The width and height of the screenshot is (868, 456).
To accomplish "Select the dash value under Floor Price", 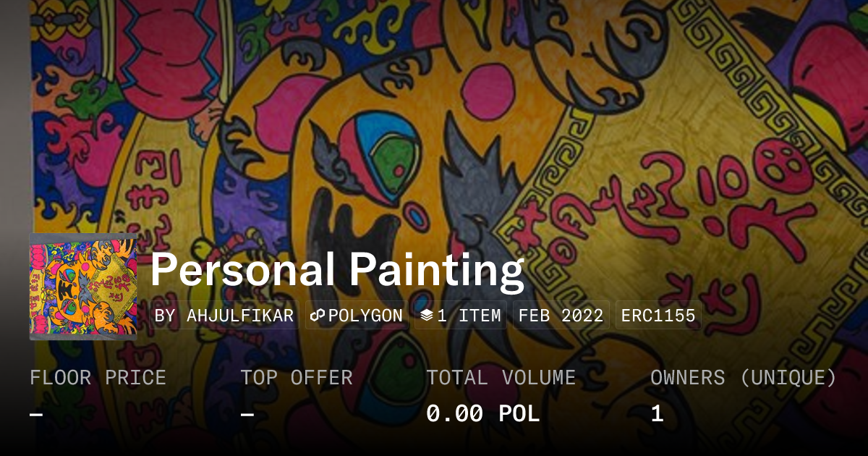I will click(36, 414).
